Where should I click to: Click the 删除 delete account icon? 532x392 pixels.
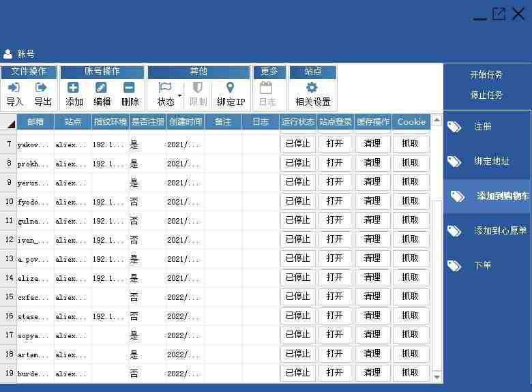tap(130, 87)
